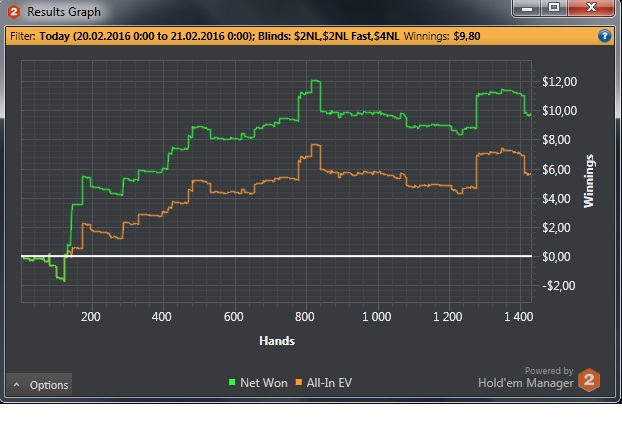Click the Powered by Hold'em Manager text
622x434 pixels.
[526, 377]
